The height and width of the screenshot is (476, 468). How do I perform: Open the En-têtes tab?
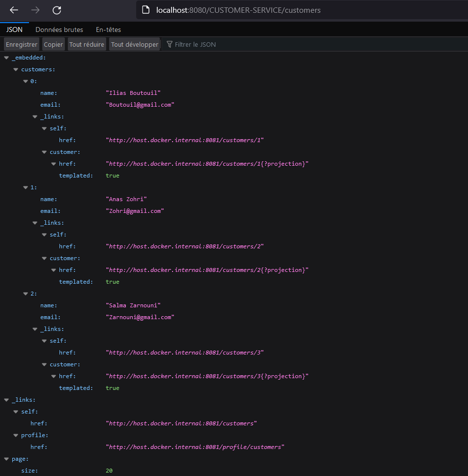(108, 30)
